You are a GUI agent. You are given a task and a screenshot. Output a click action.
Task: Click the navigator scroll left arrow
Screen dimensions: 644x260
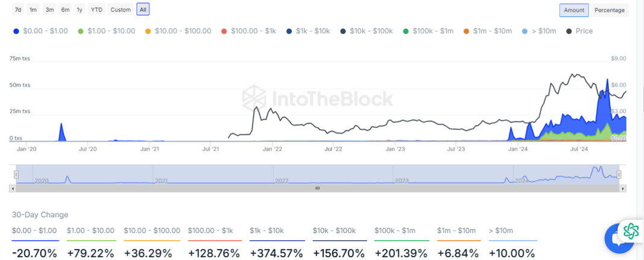[12, 188]
